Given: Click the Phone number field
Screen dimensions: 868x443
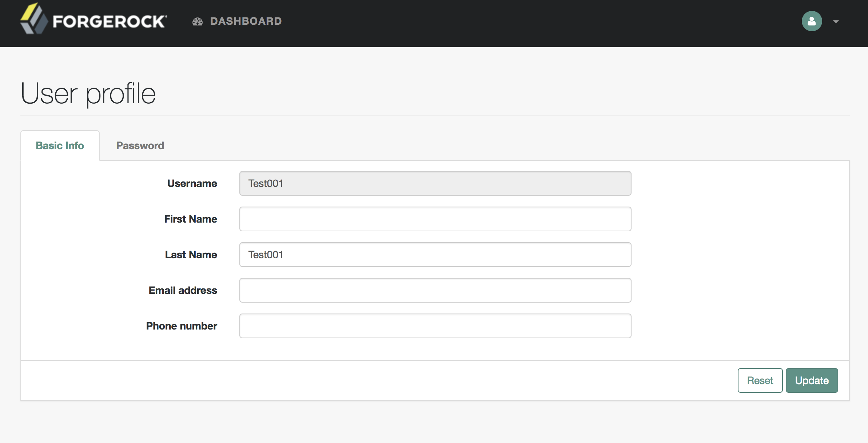Looking at the screenshot, I should pyautogui.click(x=435, y=326).
